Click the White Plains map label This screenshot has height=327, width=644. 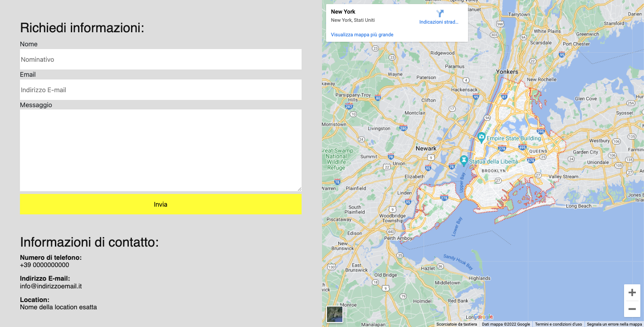pos(547,31)
